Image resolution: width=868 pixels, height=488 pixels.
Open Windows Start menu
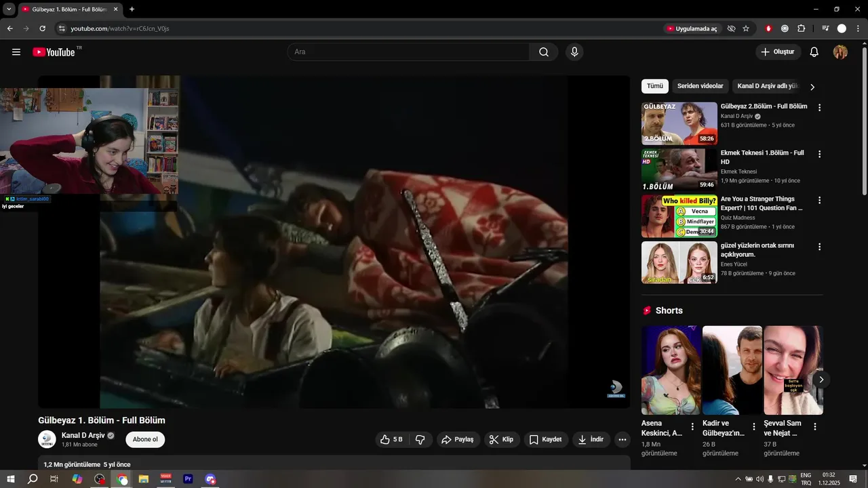coord(11,479)
